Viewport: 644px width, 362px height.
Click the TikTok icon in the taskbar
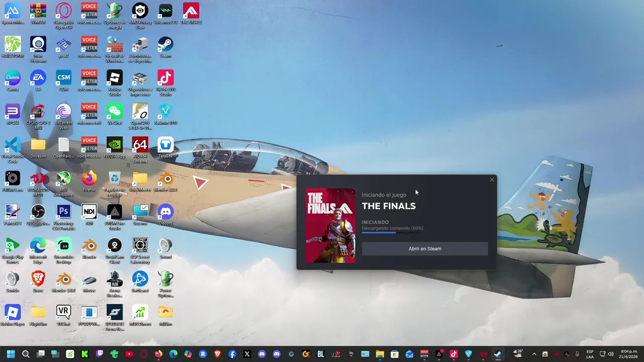click(x=453, y=354)
